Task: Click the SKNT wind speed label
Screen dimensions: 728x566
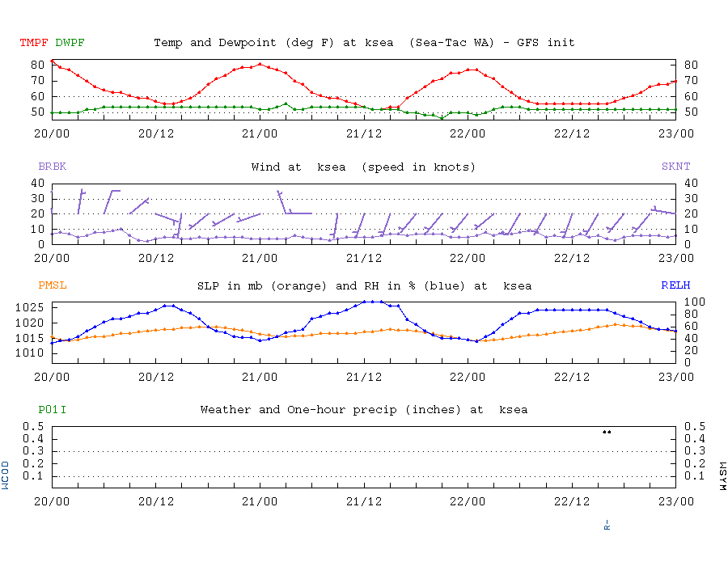Action: pos(676,167)
